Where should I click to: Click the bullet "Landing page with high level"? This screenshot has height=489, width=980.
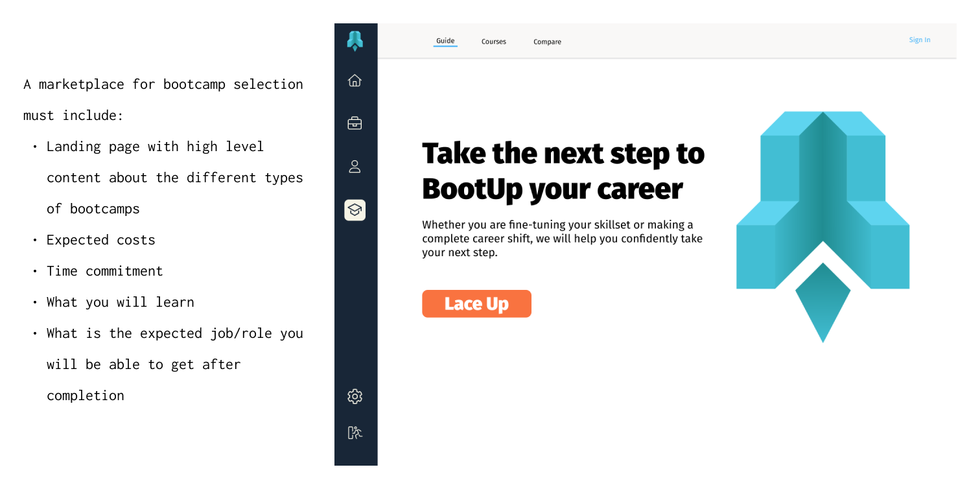[x=156, y=147]
